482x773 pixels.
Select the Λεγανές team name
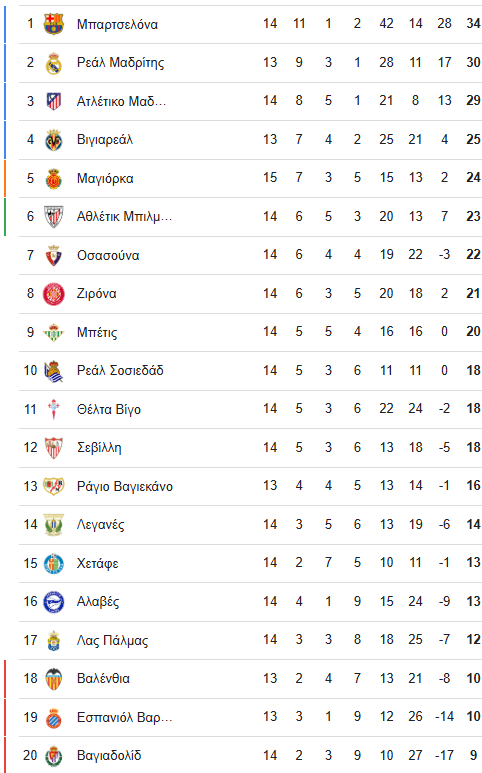coord(101,525)
